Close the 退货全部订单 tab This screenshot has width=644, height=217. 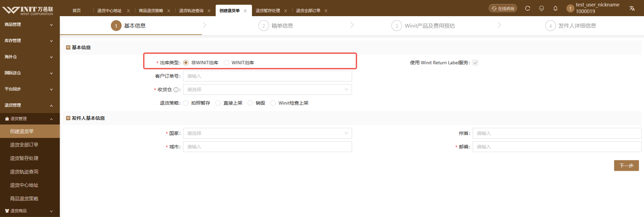pyautogui.click(x=326, y=11)
